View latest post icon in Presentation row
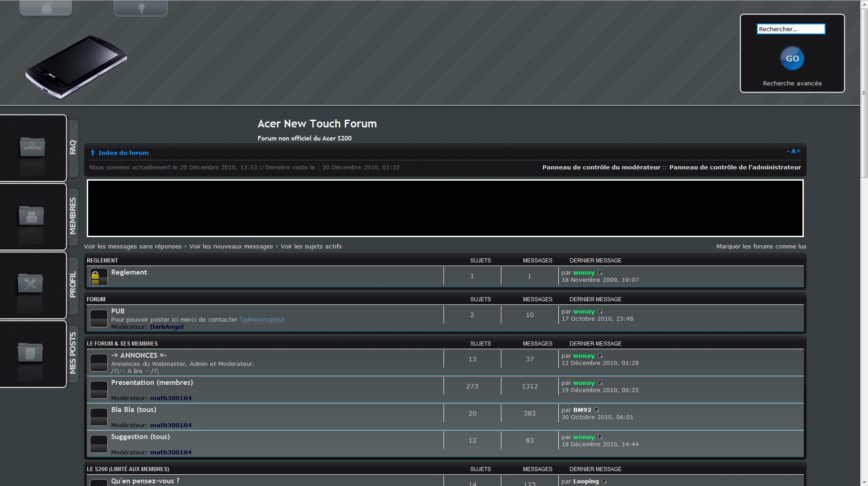Viewport: 868px width, 486px height. tap(600, 383)
